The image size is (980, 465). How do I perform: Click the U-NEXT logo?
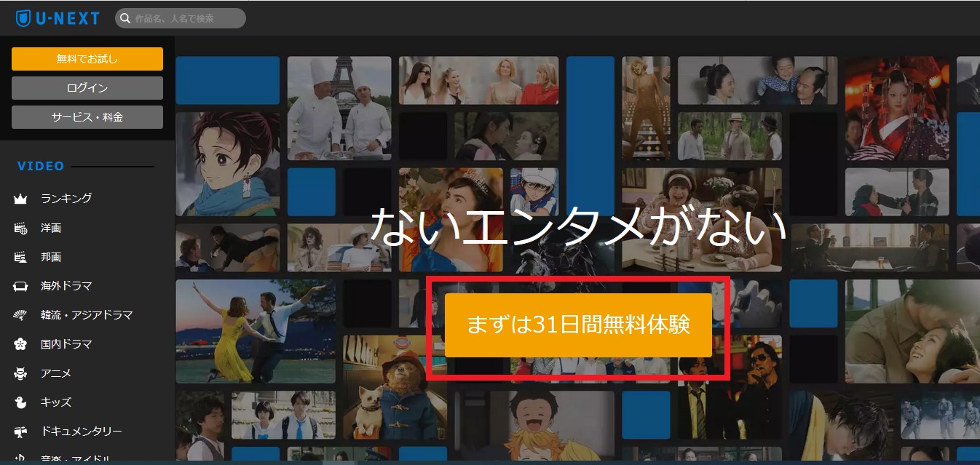[x=57, y=18]
